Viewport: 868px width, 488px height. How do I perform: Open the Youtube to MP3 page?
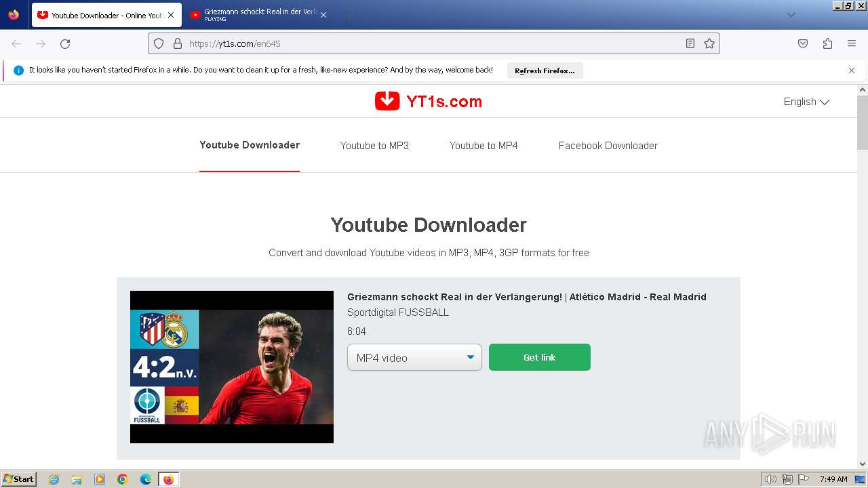click(374, 146)
